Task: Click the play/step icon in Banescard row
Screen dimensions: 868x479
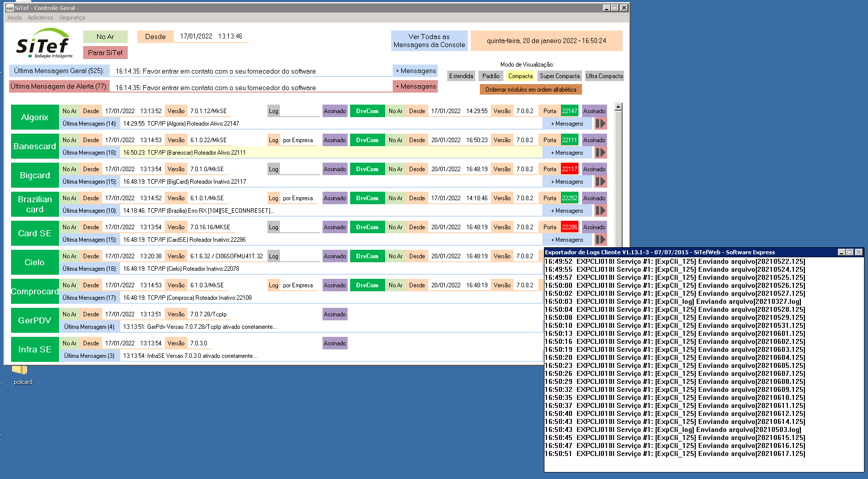Action: tap(600, 152)
